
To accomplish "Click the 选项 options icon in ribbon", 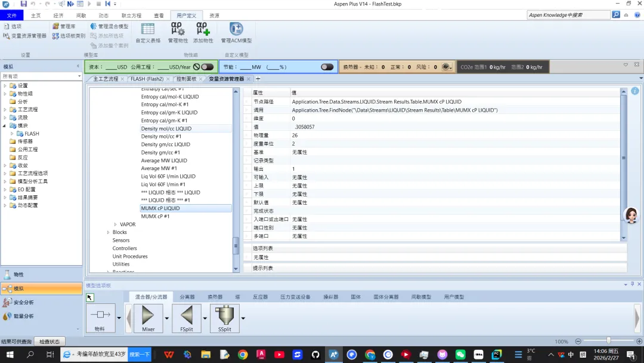I will (13, 26).
